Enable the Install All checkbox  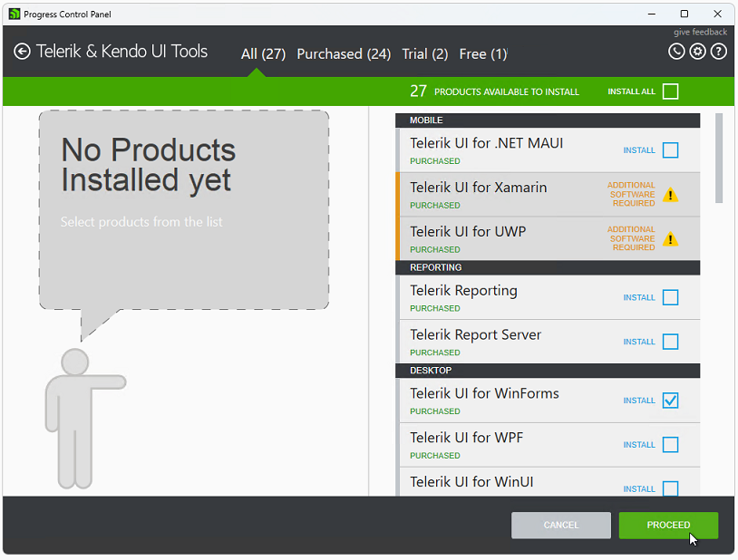(668, 91)
